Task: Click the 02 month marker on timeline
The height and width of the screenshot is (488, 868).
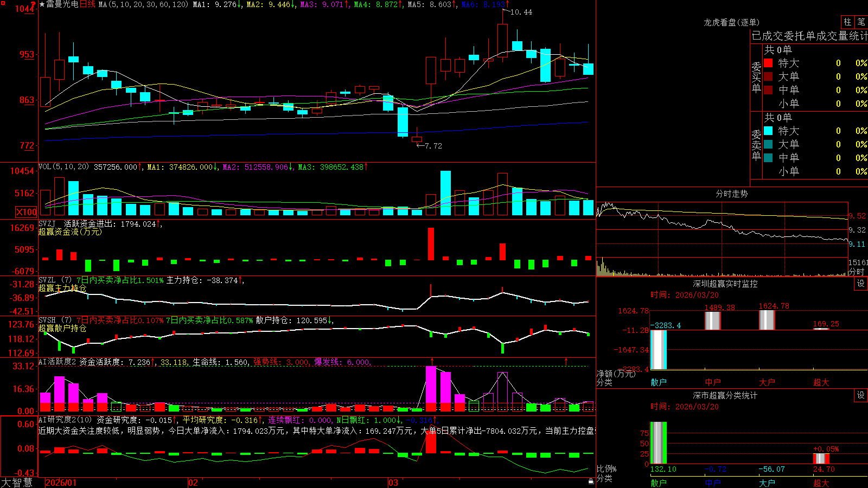Action: tap(193, 483)
